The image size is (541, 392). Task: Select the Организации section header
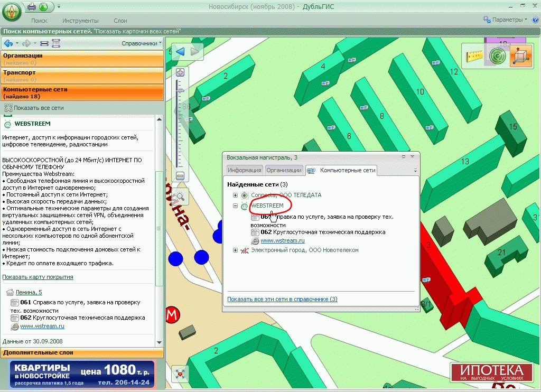point(82,59)
